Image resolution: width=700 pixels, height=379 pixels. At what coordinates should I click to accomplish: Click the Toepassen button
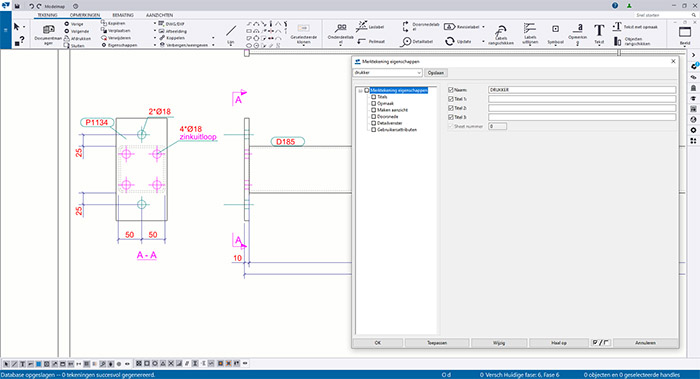[x=437, y=343]
